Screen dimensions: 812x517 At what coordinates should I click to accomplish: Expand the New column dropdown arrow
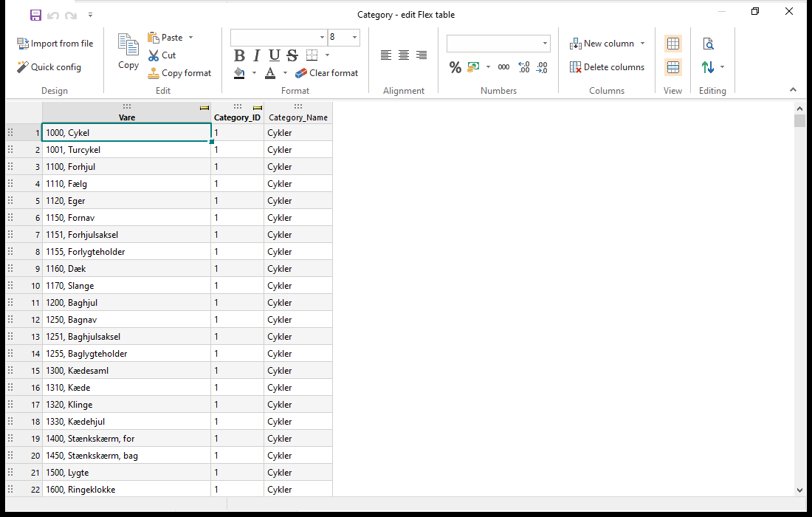tap(643, 44)
